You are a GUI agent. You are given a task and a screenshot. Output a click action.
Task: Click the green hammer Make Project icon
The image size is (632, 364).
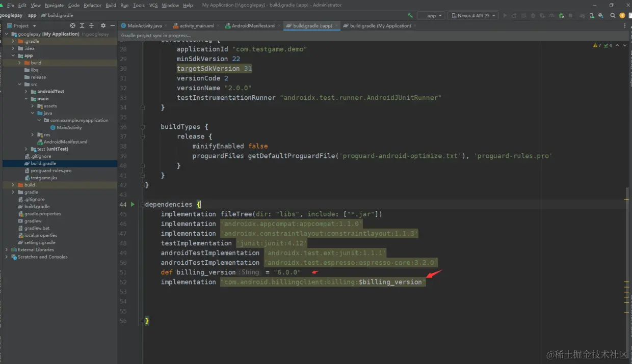point(410,15)
